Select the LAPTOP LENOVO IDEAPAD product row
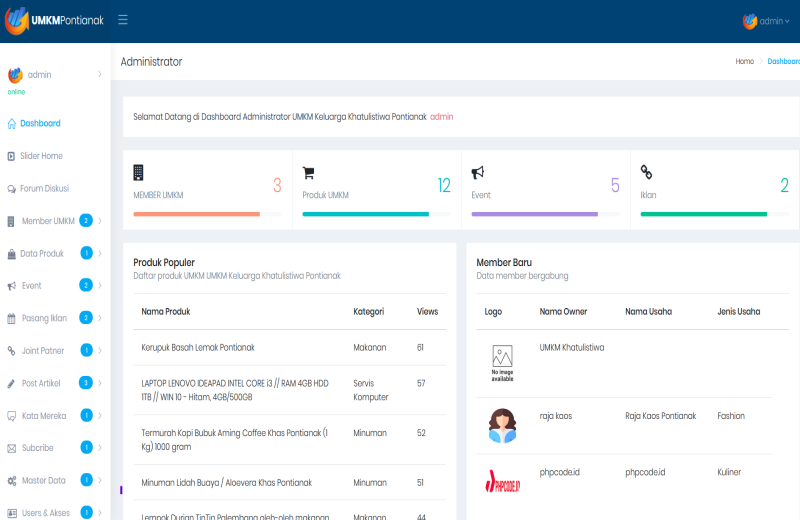The image size is (800, 520). [x=289, y=390]
